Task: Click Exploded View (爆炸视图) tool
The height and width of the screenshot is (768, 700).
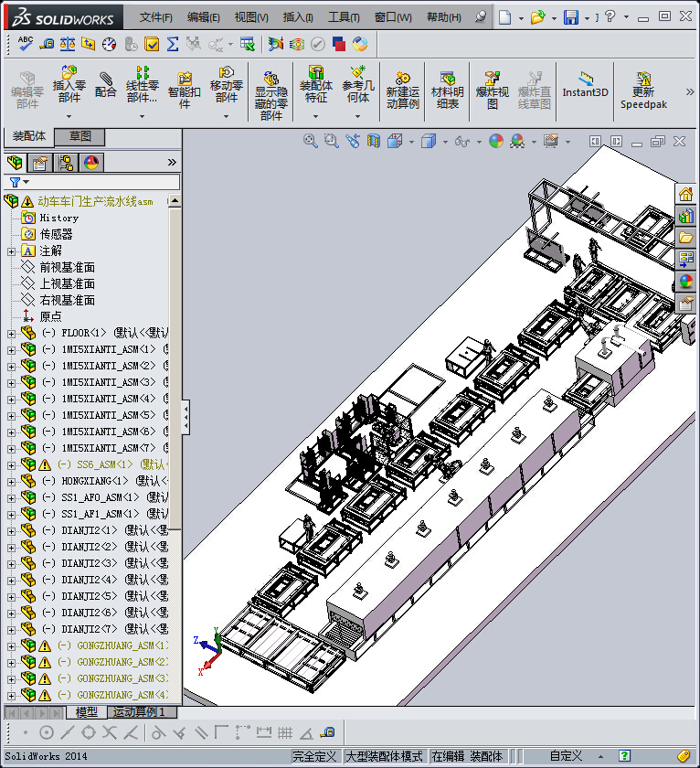Action: 492,91
